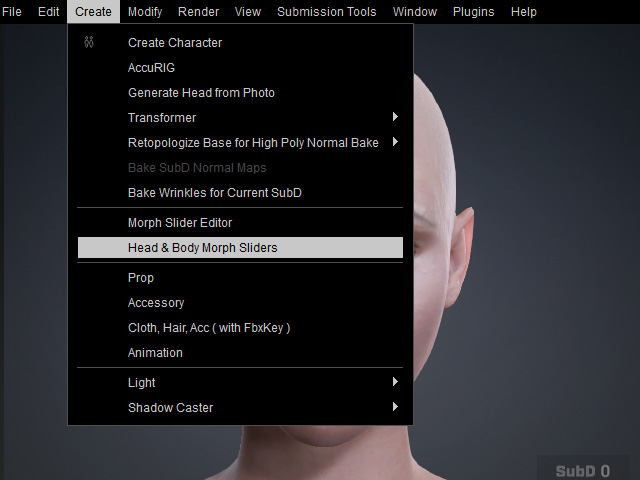Viewport: 640px width, 480px height.
Task: Choose Animation from the Create menu
Action: [240, 353]
